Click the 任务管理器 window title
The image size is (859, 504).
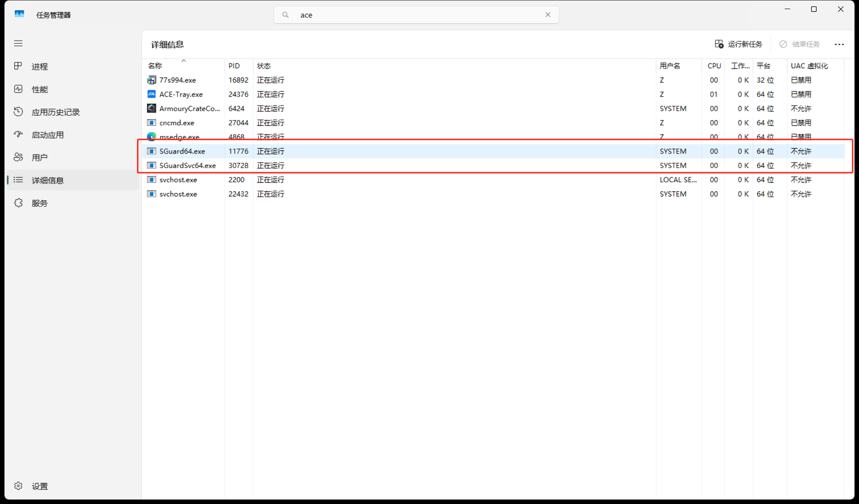tap(53, 15)
